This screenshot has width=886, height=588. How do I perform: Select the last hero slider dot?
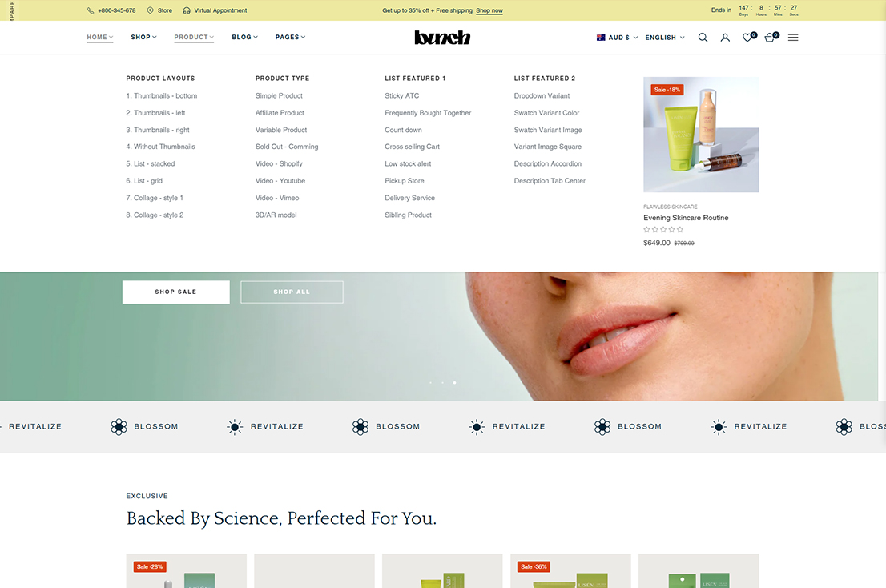455,383
